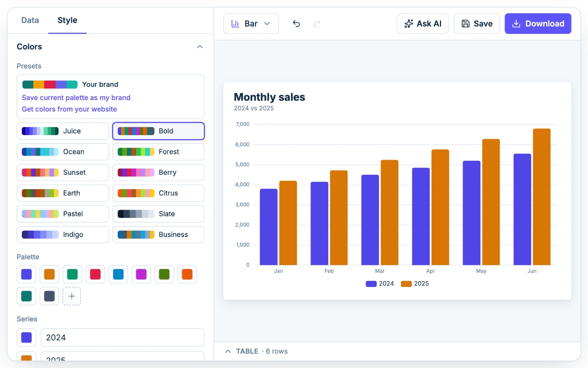Pick the Sunset color preset
Screen dimensions: 588x368
tap(63, 172)
